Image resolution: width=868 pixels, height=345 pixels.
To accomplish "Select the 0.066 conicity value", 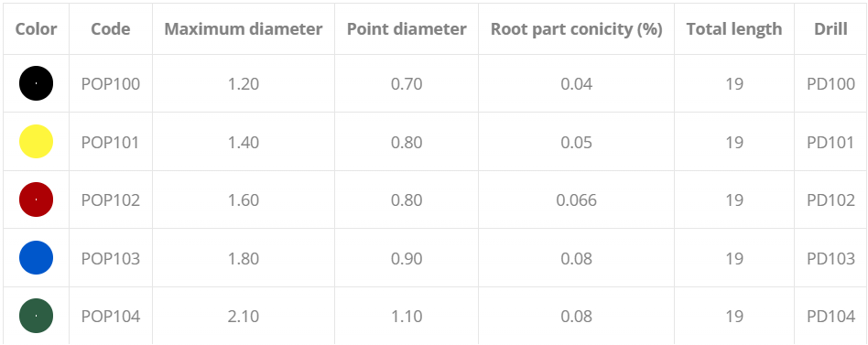I will pyautogui.click(x=576, y=200).
